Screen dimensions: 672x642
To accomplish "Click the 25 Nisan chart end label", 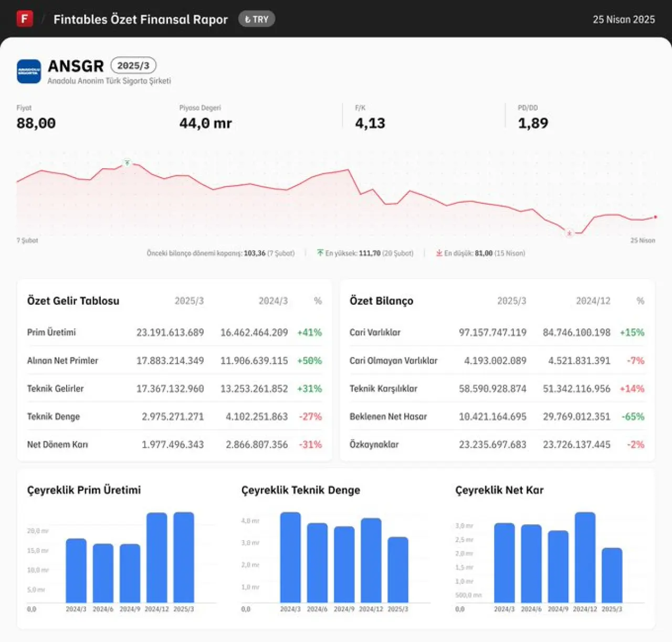I will point(643,241).
